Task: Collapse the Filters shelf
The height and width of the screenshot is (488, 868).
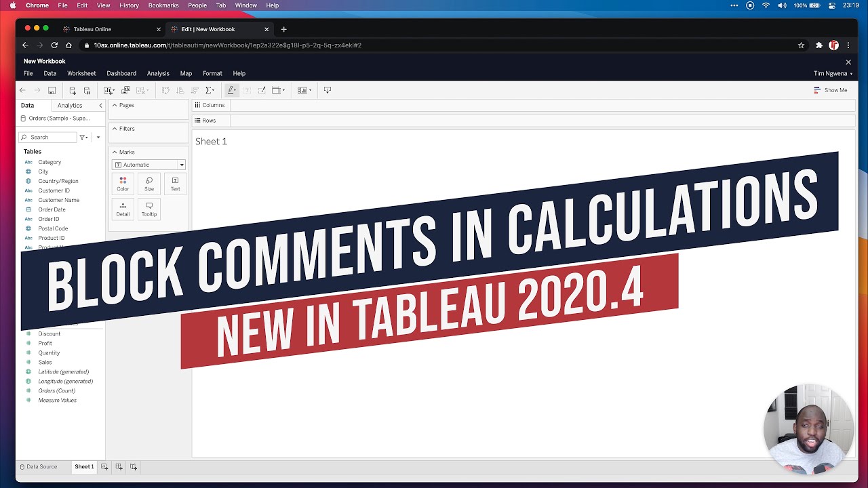Action: [x=115, y=129]
